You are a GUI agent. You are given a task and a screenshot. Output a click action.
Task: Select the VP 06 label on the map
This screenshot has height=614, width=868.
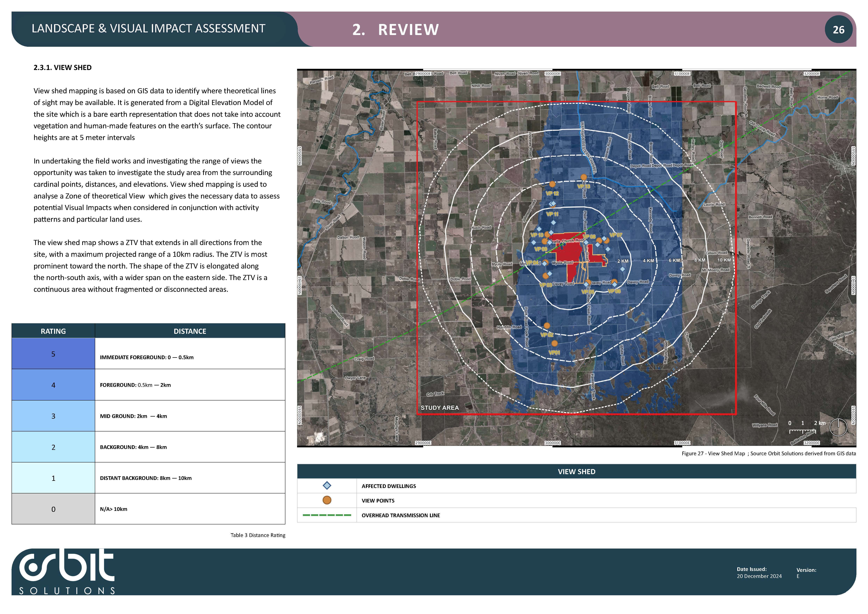pyautogui.click(x=614, y=291)
